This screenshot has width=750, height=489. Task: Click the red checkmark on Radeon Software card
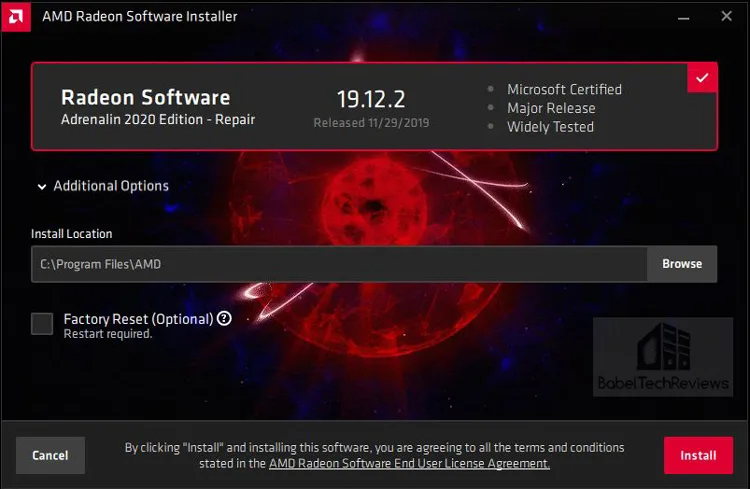click(x=702, y=78)
